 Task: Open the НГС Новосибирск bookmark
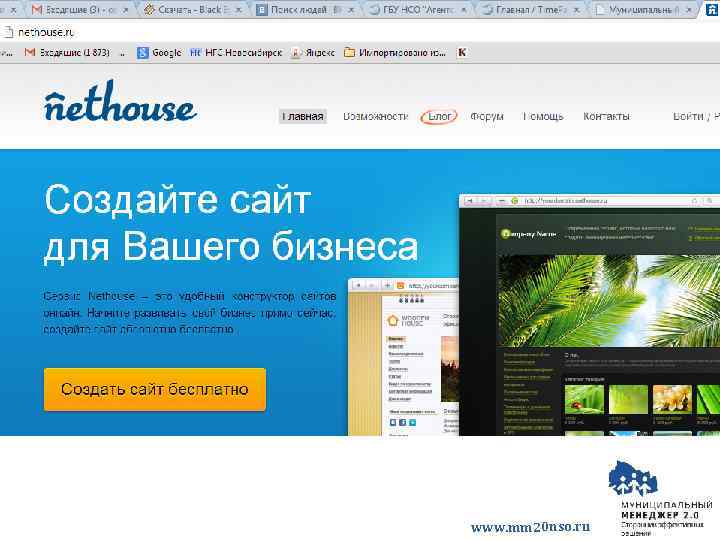click(236, 53)
